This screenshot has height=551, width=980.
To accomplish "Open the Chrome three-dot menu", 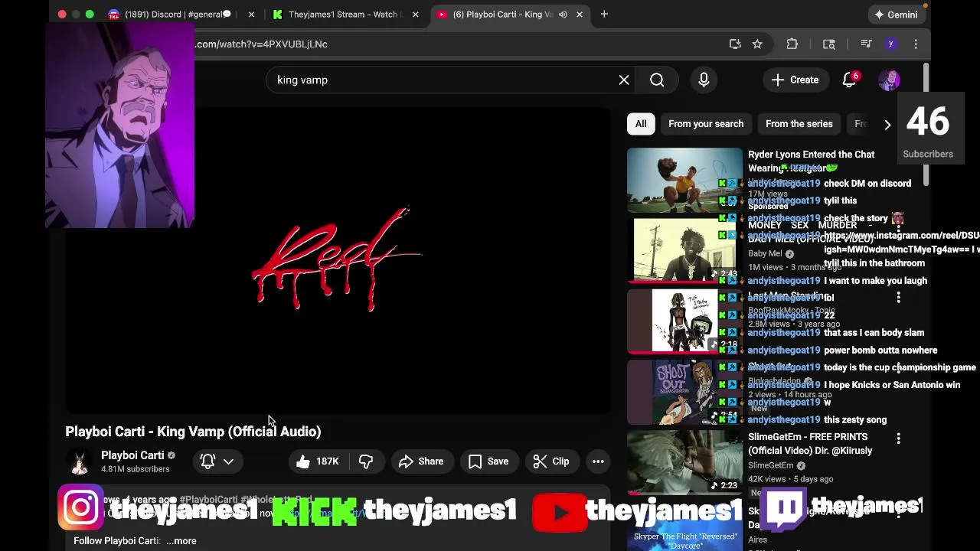I will (916, 44).
